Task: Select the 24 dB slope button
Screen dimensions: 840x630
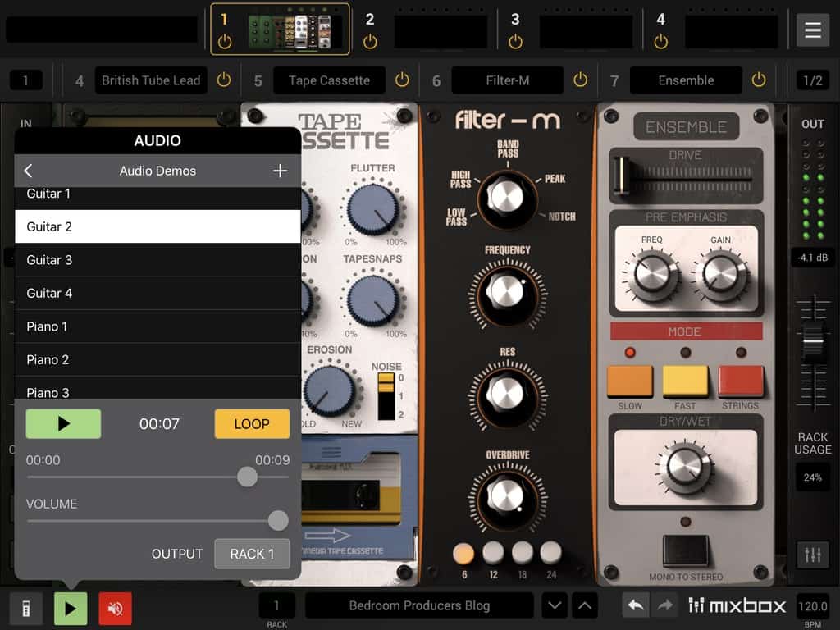Action: pyautogui.click(x=550, y=554)
